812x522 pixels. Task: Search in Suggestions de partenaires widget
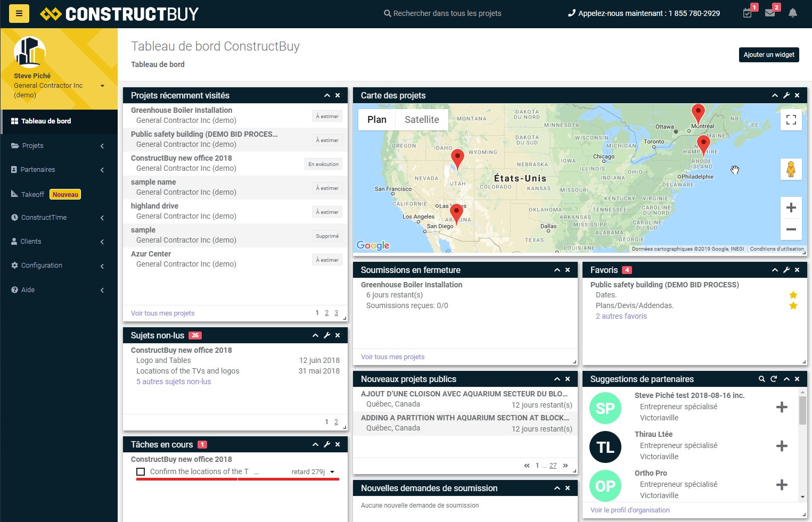click(x=762, y=379)
